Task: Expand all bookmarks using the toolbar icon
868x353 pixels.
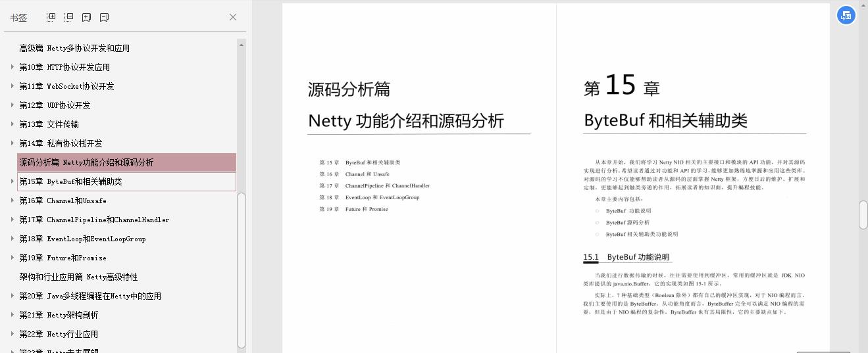Action: click(x=51, y=17)
